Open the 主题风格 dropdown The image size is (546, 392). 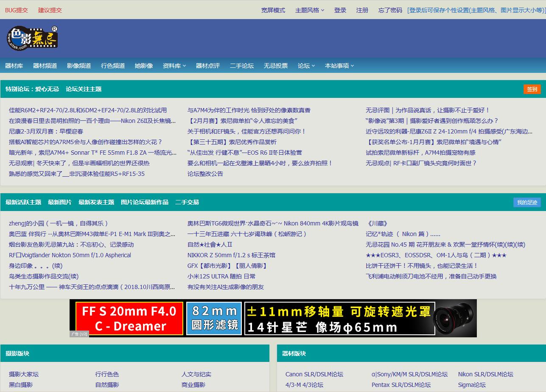(309, 10)
